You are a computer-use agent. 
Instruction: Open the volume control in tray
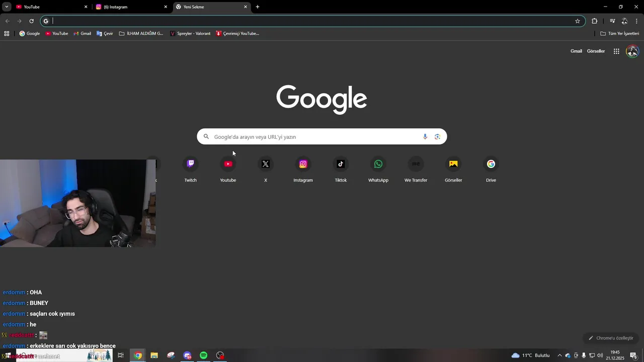click(x=600, y=355)
